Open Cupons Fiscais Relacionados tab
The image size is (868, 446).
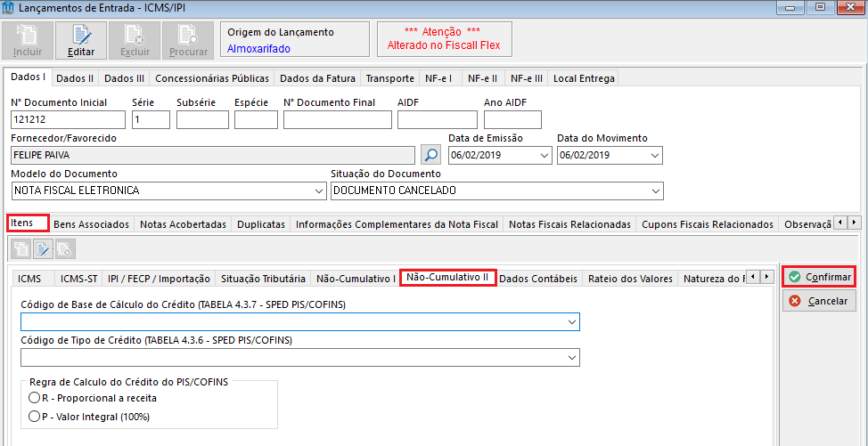(x=707, y=224)
